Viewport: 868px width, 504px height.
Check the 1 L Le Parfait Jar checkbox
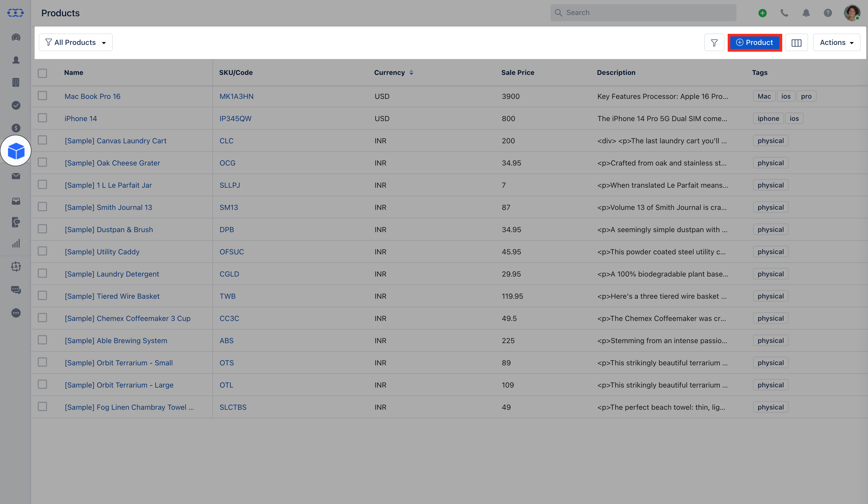click(42, 185)
